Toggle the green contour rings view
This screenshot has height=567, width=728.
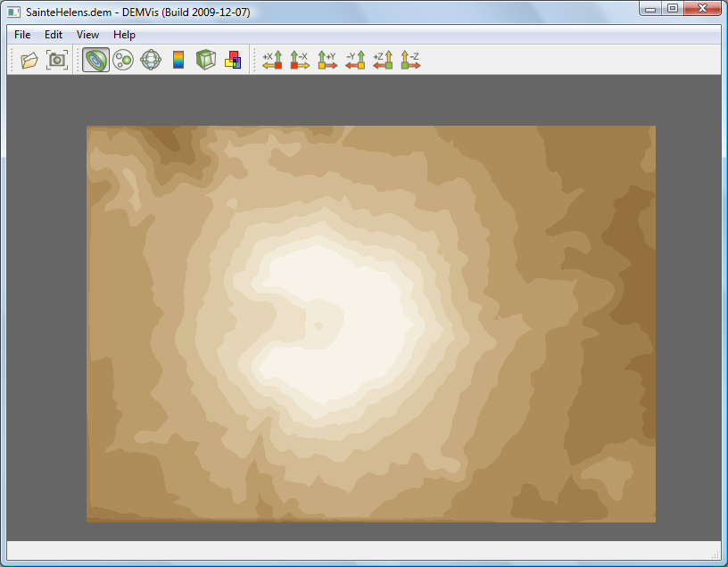tap(95, 61)
